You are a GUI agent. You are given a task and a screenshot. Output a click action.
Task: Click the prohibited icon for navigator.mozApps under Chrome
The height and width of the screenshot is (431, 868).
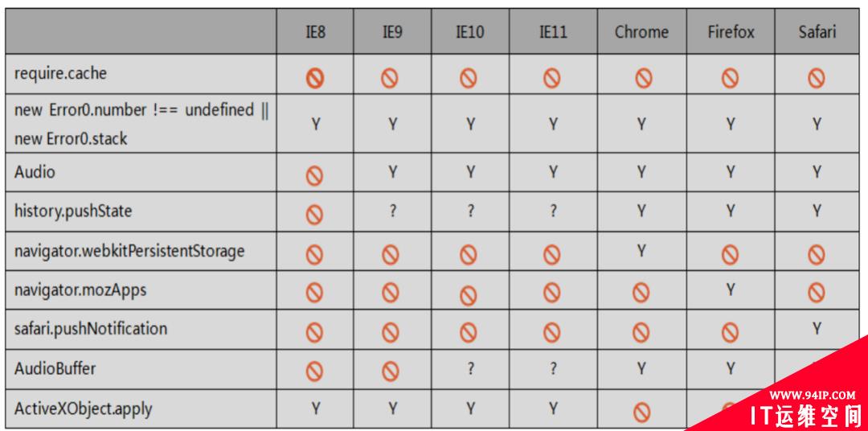(641, 292)
